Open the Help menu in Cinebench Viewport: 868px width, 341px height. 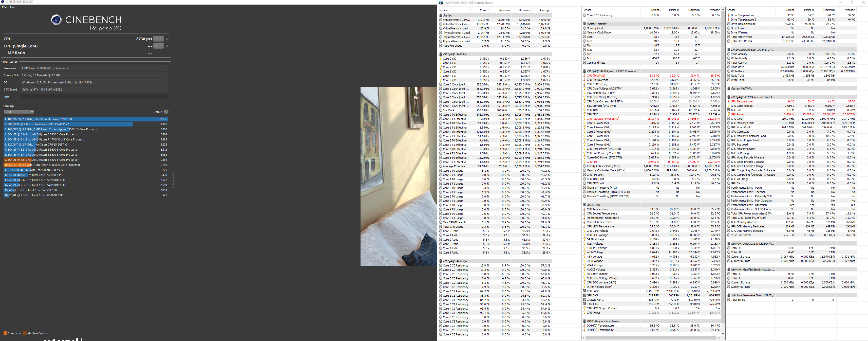point(13,7)
